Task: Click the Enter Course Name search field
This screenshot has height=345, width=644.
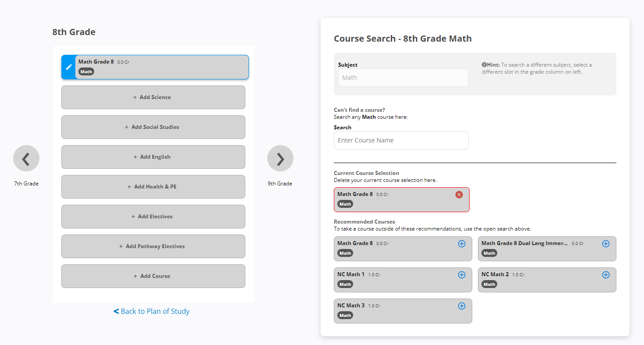Action: click(401, 140)
